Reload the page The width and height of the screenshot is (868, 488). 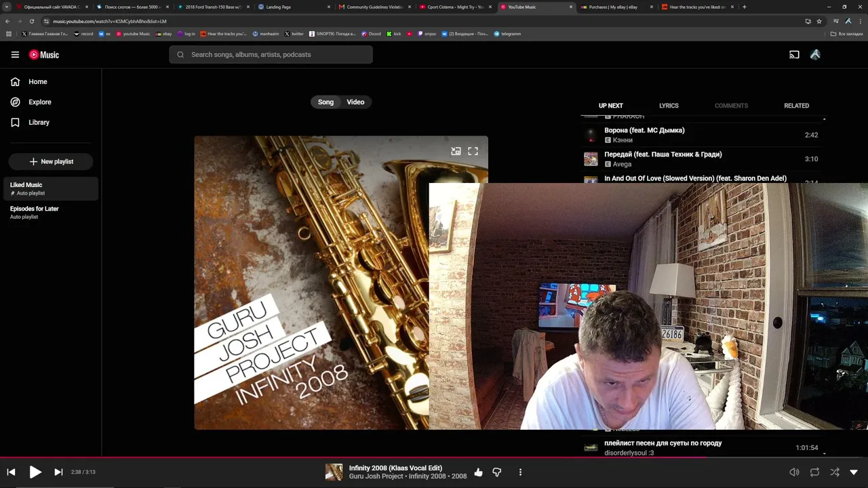click(31, 21)
